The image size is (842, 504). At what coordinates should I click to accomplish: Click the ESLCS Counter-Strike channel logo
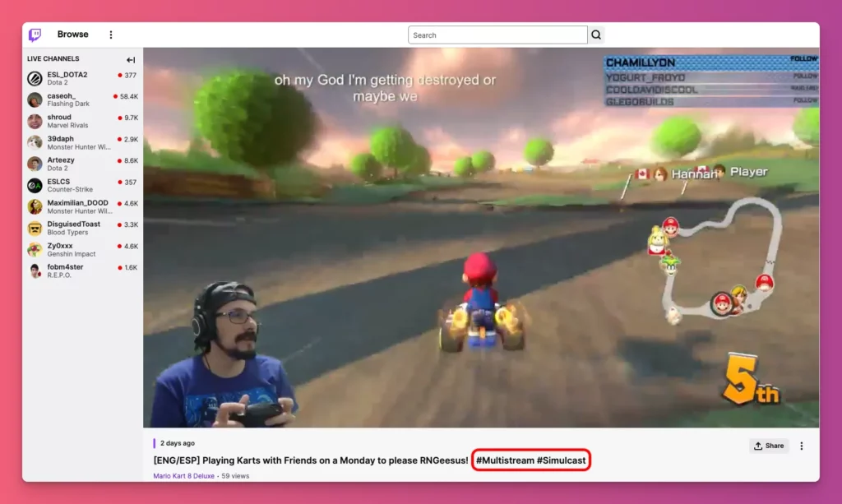(x=34, y=185)
